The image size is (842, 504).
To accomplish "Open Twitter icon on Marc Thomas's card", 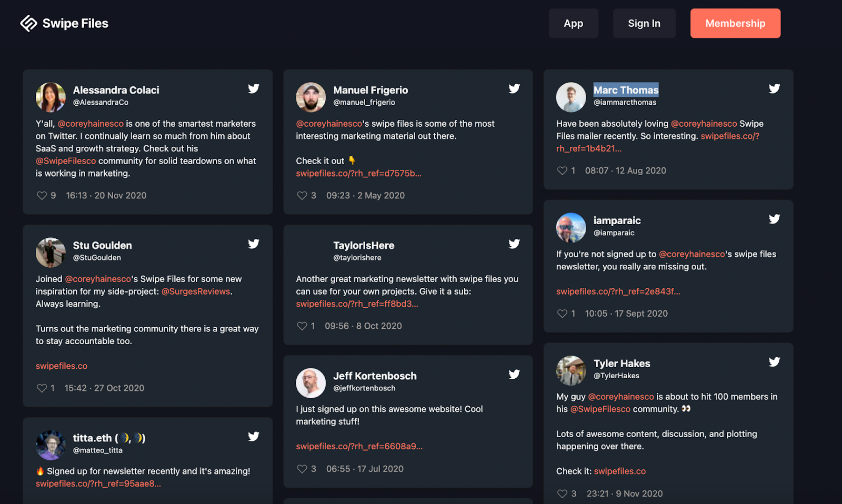I will [x=774, y=88].
